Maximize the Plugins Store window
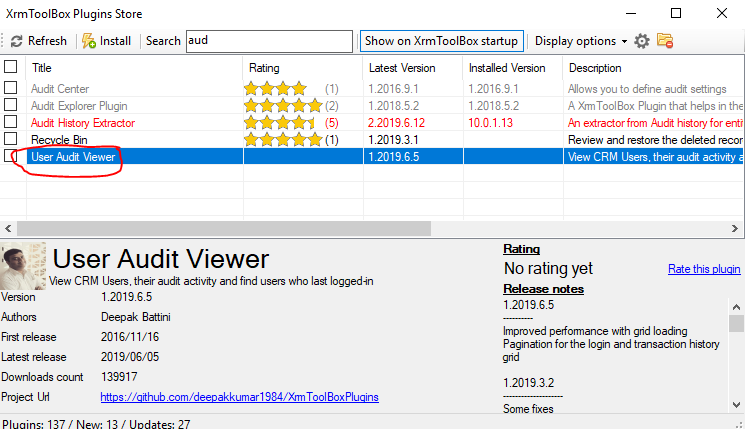The image size is (745, 429). (x=676, y=13)
